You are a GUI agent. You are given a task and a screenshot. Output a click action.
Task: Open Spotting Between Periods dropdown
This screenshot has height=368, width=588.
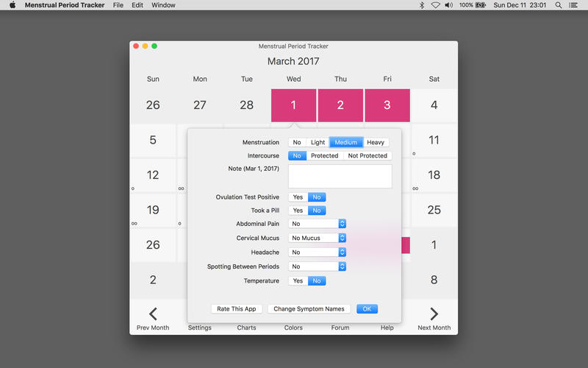point(317,266)
